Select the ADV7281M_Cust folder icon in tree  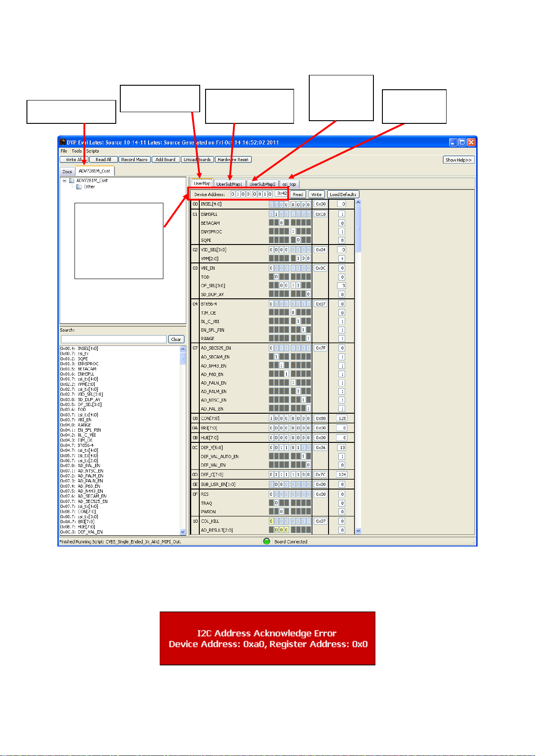(x=71, y=180)
